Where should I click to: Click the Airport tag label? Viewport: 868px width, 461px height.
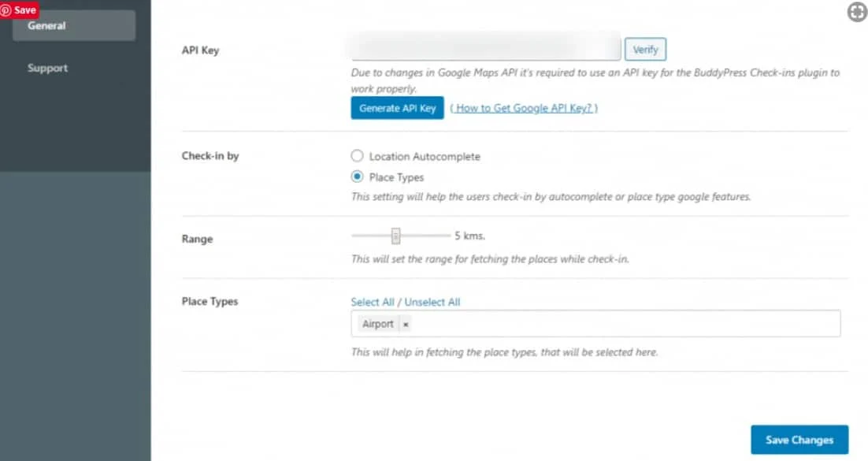point(378,324)
